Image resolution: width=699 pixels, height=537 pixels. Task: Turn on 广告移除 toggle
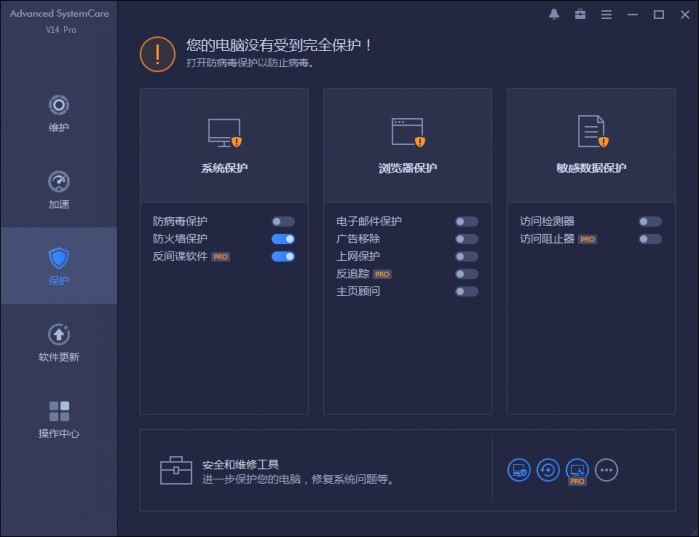click(x=466, y=239)
